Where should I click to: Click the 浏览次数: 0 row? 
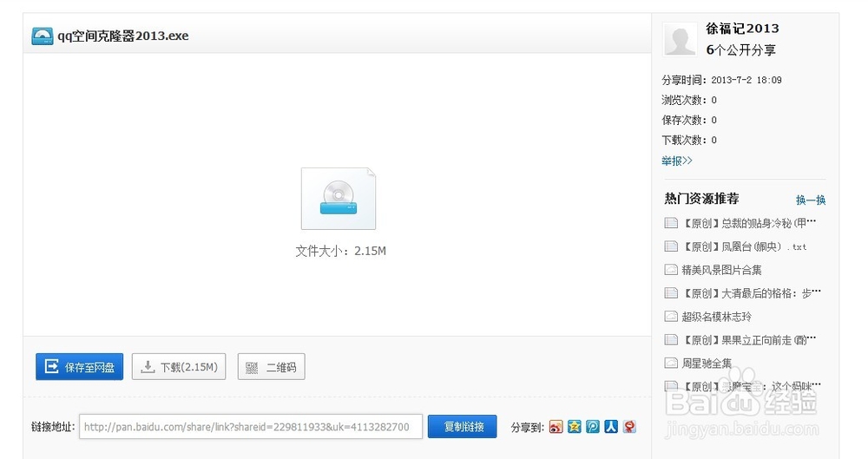pyautogui.click(x=689, y=100)
